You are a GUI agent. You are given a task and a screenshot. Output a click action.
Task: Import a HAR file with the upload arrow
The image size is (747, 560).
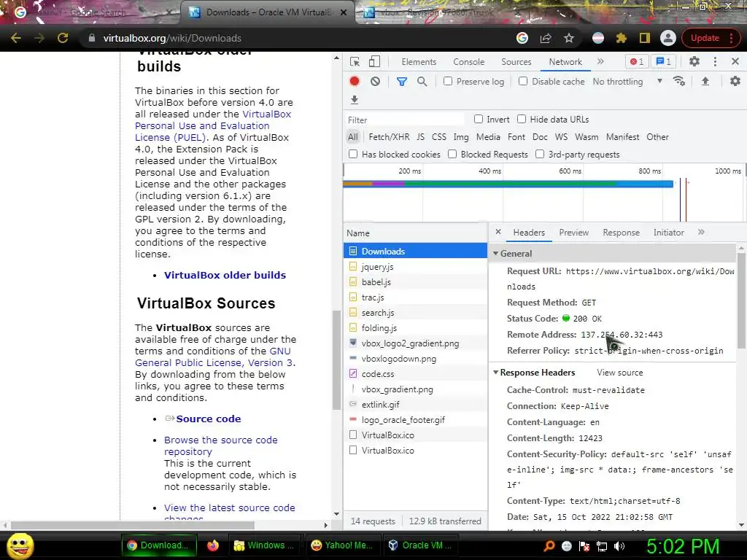pos(705,82)
